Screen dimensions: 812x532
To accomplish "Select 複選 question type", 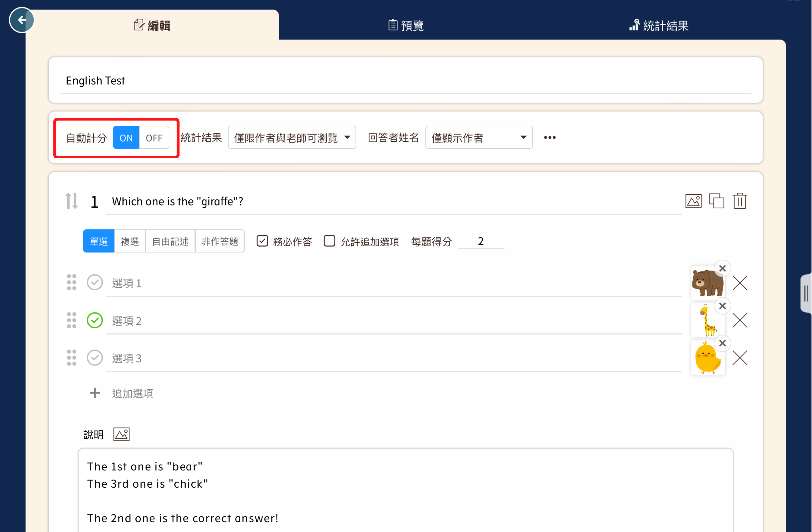I will tap(130, 242).
